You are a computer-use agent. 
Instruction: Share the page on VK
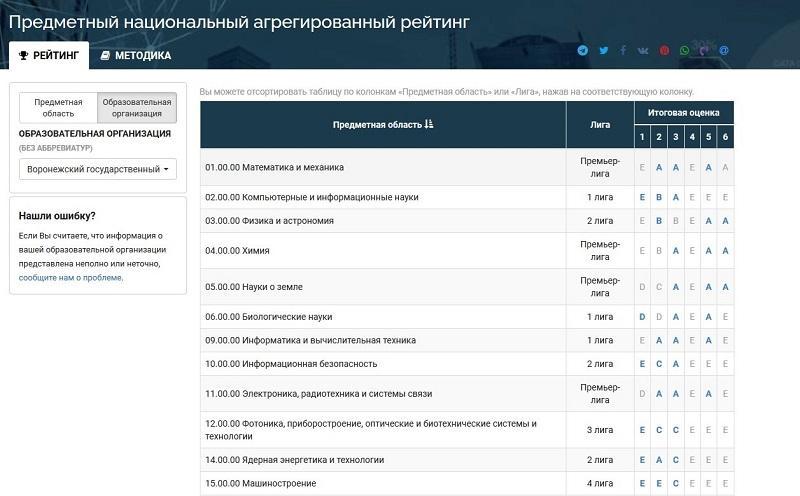643,50
